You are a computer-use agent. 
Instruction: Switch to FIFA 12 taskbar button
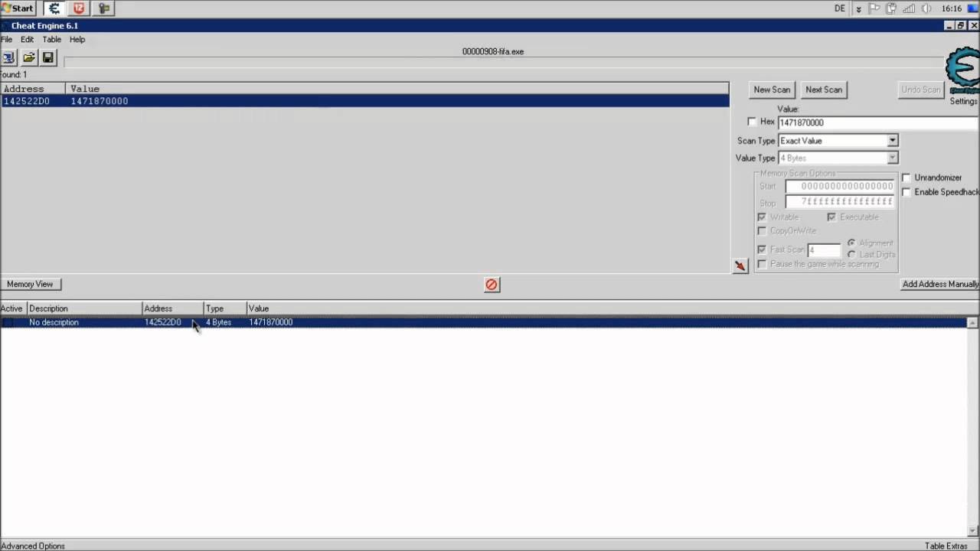click(x=79, y=8)
